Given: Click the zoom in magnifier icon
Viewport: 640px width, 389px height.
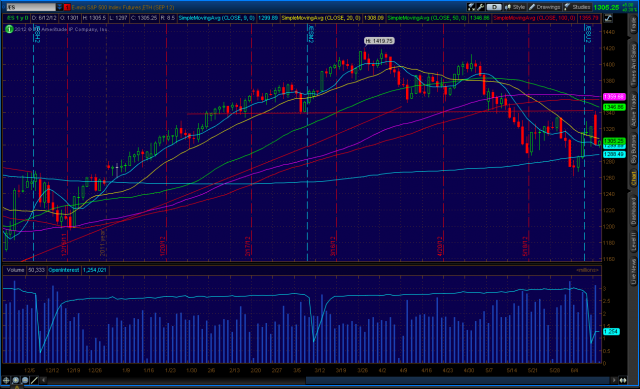Looking at the screenshot, I should tap(16, 380).
